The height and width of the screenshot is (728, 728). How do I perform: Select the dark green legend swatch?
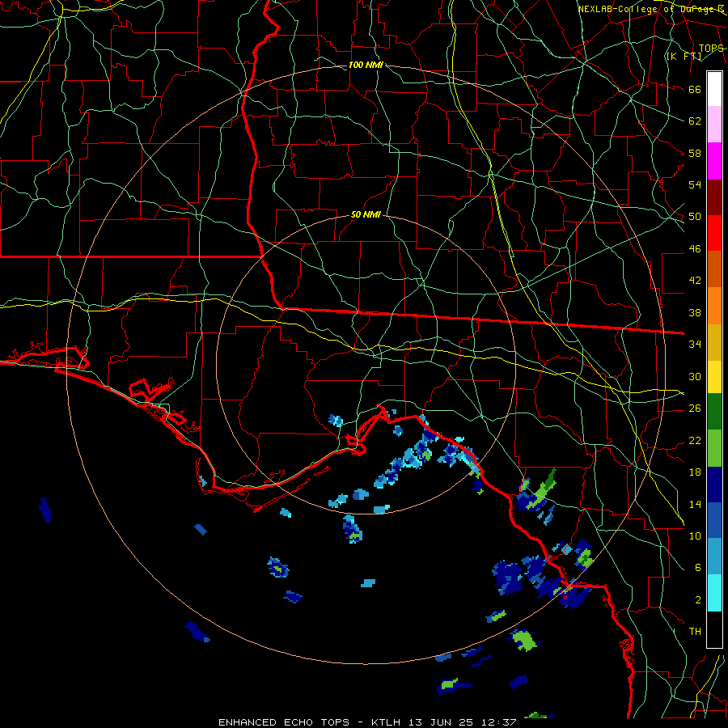pos(714,412)
